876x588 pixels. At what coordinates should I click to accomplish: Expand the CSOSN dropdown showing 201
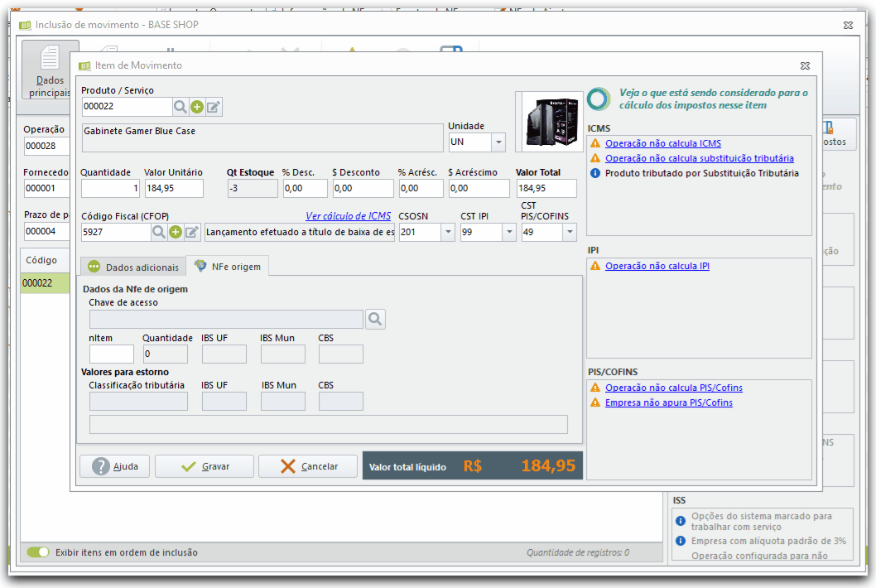(448, 232)
